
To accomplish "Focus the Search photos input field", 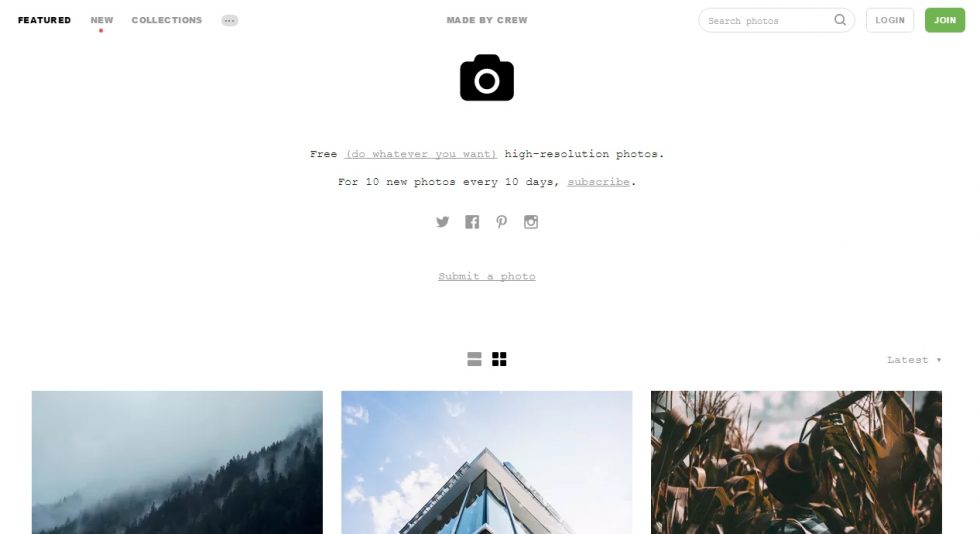I will coord(769,21).
